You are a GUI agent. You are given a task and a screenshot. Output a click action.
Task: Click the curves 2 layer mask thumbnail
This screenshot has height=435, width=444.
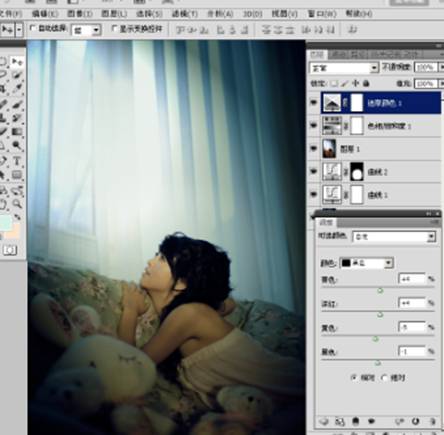[x=357, y=172]
